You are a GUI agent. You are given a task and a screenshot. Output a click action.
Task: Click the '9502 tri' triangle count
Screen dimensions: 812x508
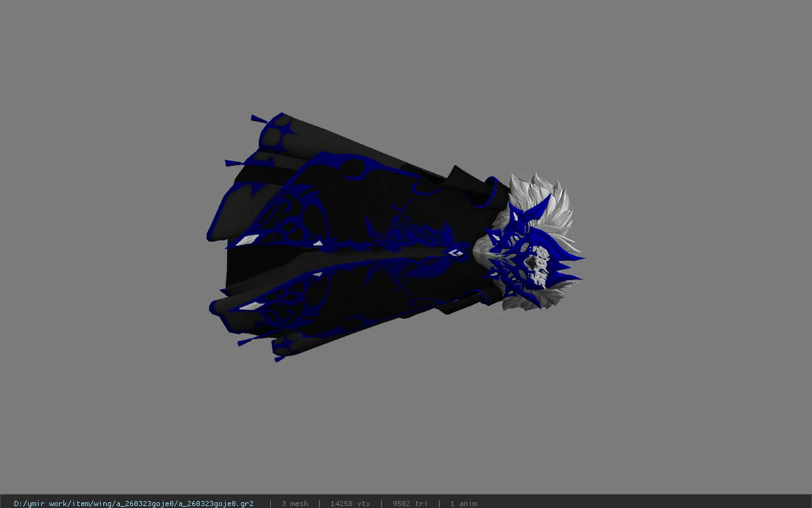(410, 504)
